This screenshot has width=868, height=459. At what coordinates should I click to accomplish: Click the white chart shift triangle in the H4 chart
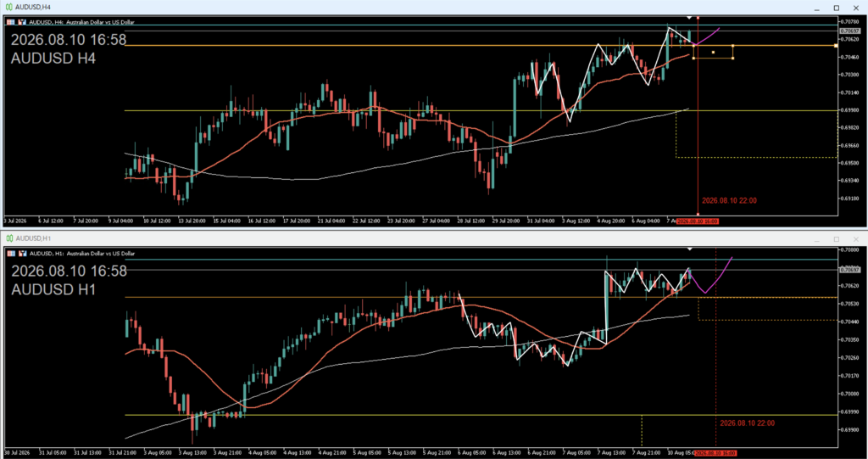(x=689, y=18)
